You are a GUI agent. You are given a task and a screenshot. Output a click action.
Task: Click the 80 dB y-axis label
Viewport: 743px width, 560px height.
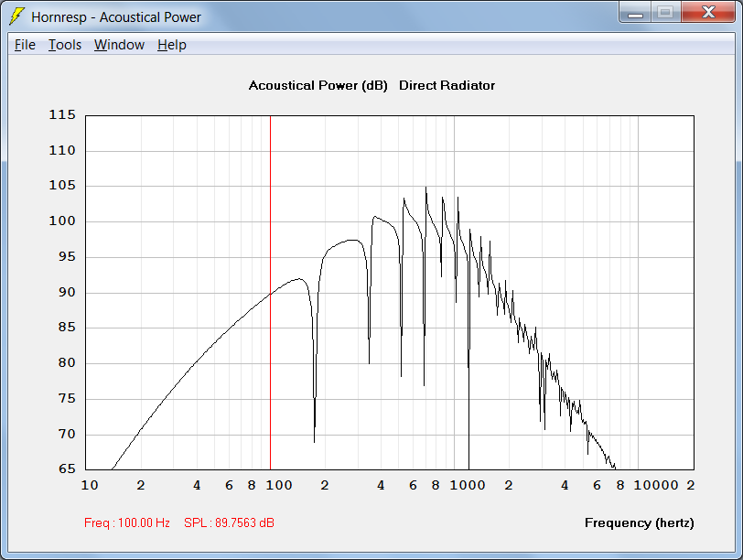click(67, 362)
